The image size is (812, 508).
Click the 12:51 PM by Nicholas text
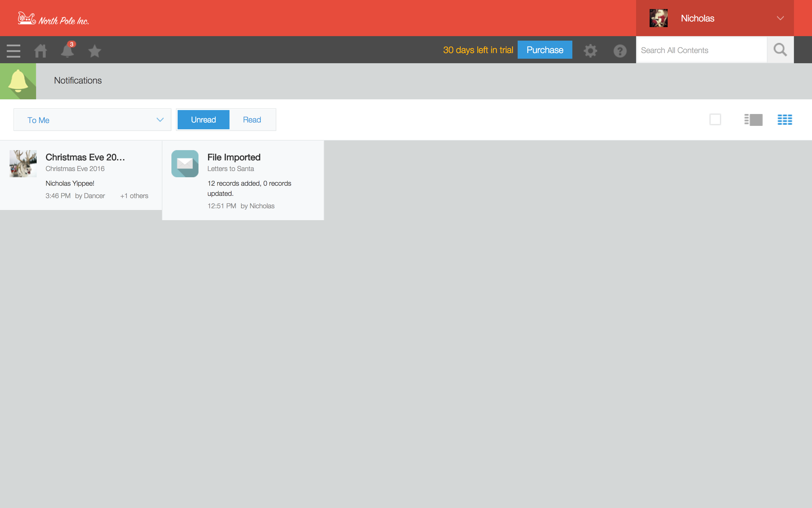point(241,206)
